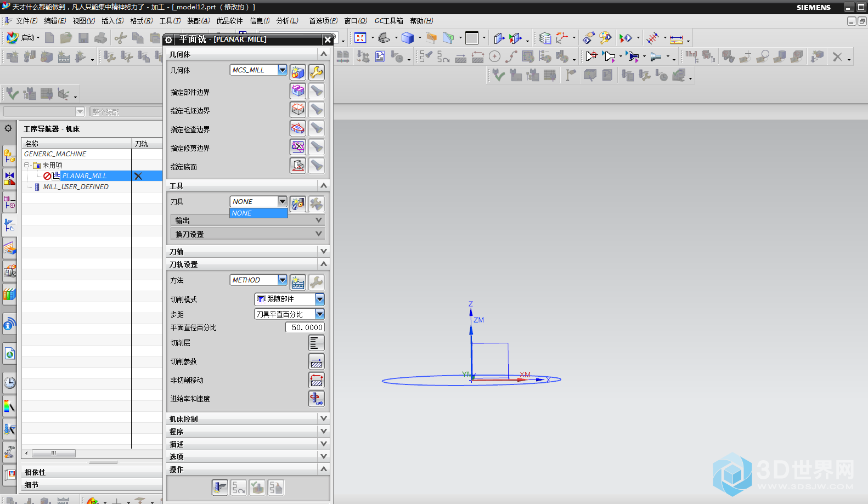Open the 方法 METHOD dropdown
Viewport: 868px width, 504px height.
(x=283, y=280)
